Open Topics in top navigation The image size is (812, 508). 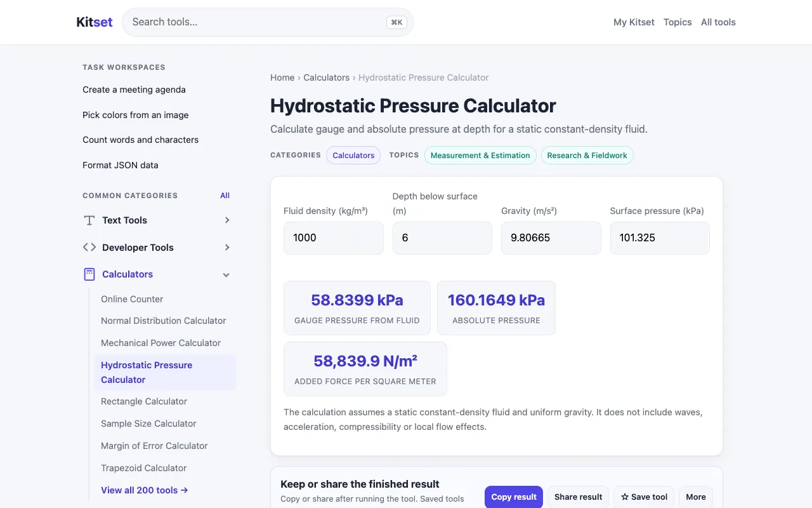pos(678,22)
